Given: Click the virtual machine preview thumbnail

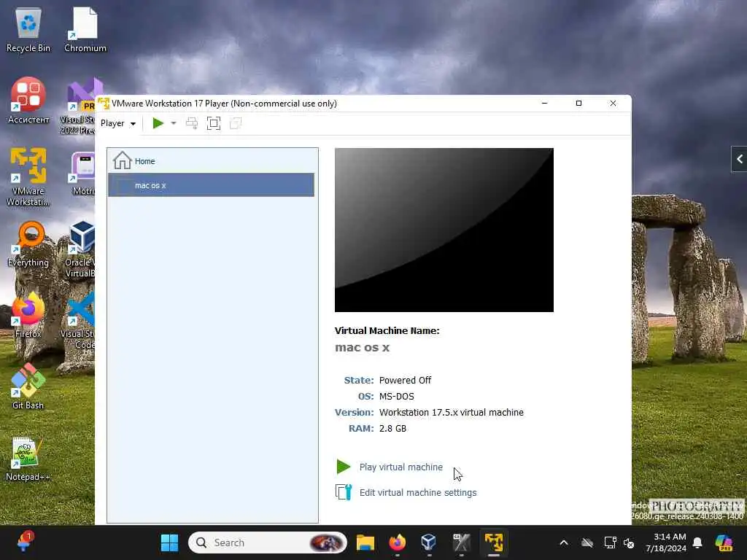Looking at the screenshot, I should pos(444,230).
